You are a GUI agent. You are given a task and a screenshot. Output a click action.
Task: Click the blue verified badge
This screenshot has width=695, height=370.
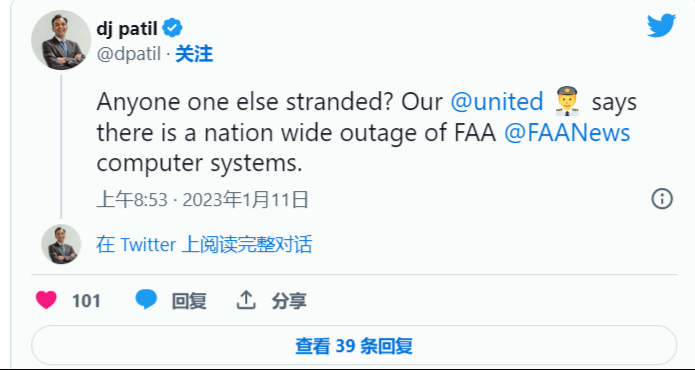[x=172, y=28]
